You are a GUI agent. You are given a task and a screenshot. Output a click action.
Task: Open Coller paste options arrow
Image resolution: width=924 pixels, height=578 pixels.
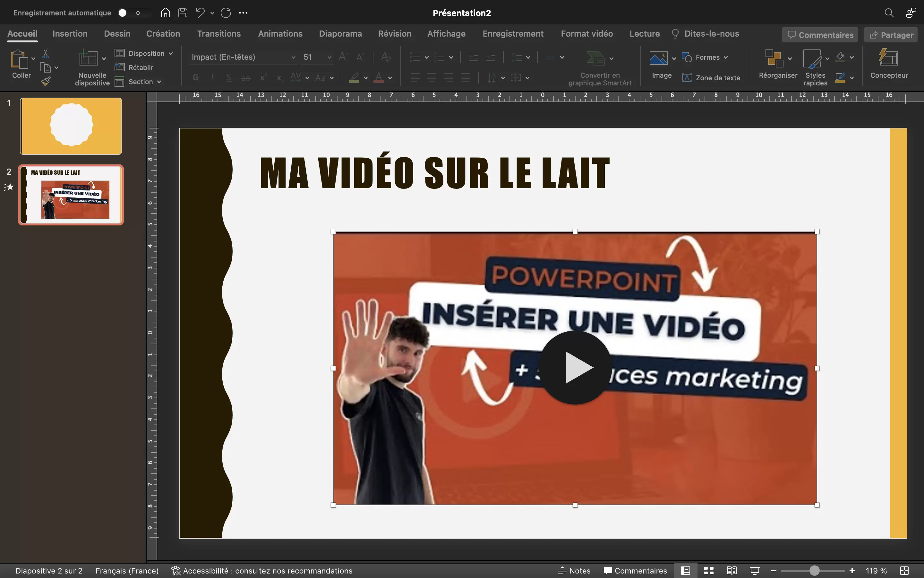click(x=33, y=58)
